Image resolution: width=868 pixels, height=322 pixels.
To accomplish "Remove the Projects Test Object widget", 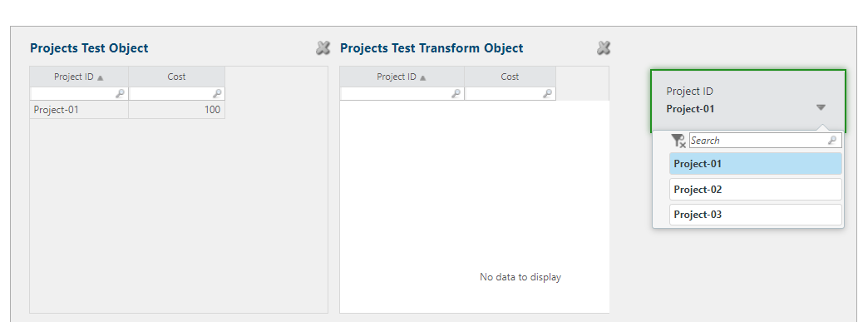I will (x=323, y=48).
